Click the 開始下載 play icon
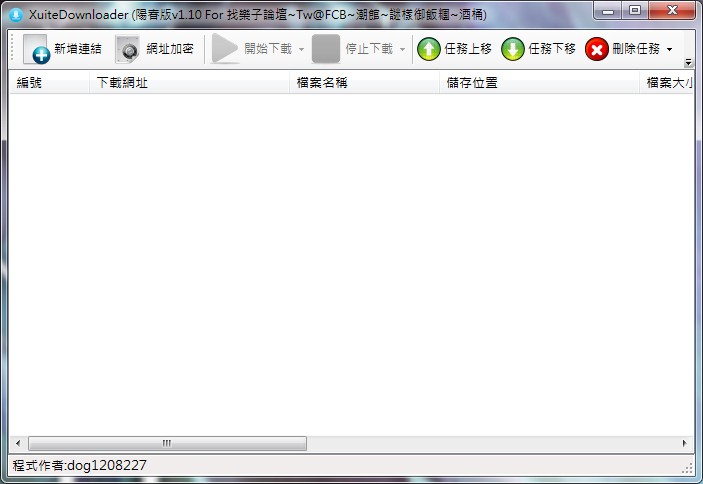Viewport: 703px width, 484px height. pyautogui.click(x=225, y=48)
